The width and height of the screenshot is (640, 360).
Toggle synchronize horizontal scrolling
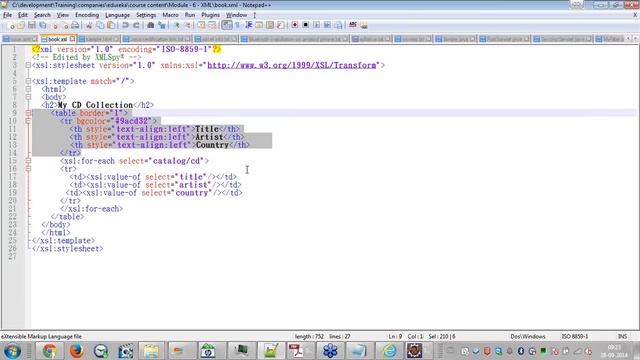point(212,25)
